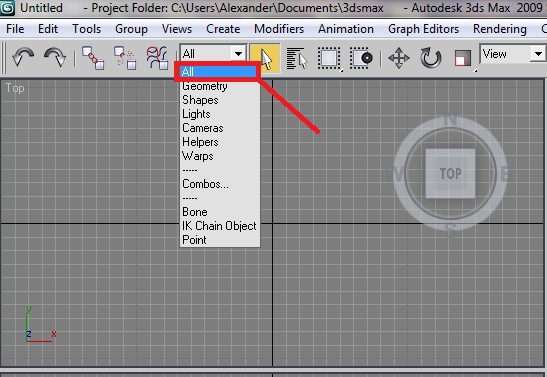Activate the Unlink Selection tool
This screenshot has width=547, height=377.
(x=125, y=58)
